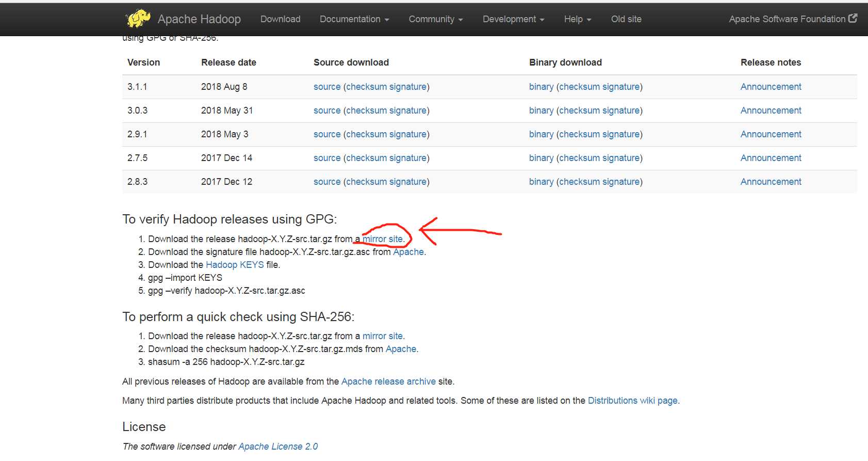Open source signature for version 2.7.5

pos(408,158)
